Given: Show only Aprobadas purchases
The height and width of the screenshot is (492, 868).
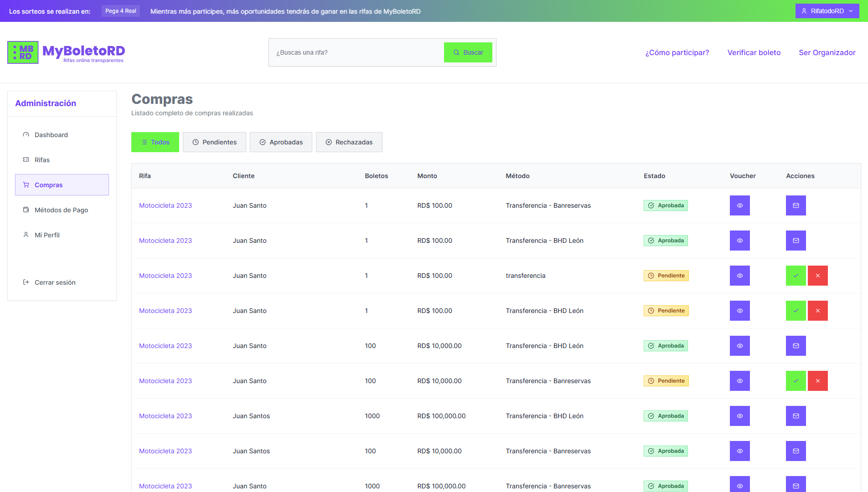Looking at the screenshot, I should point(281,142).
